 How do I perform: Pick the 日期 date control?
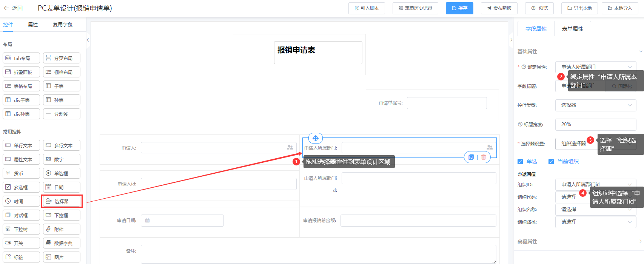[62, 187]
